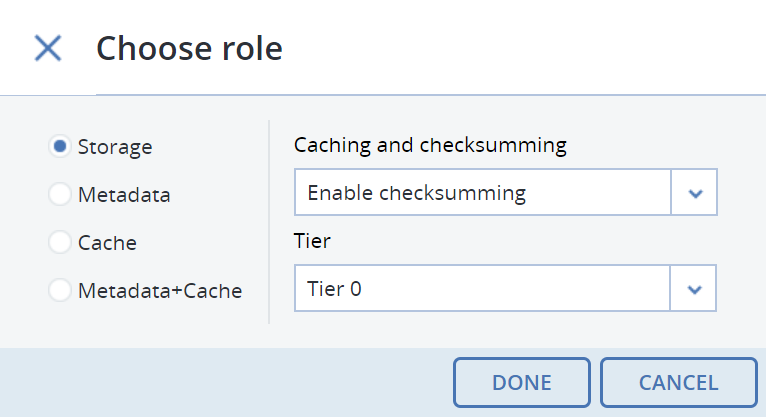Choose the Cache role radio button

pos(60,243)
